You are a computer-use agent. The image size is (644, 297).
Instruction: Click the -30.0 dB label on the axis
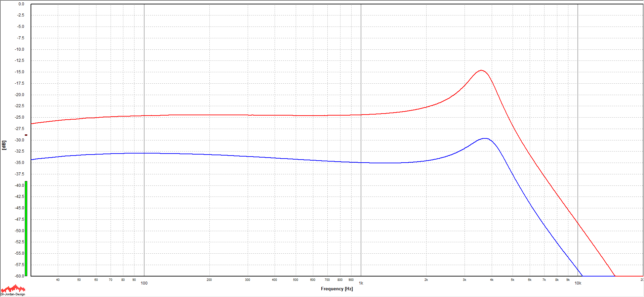click(20, 140)
